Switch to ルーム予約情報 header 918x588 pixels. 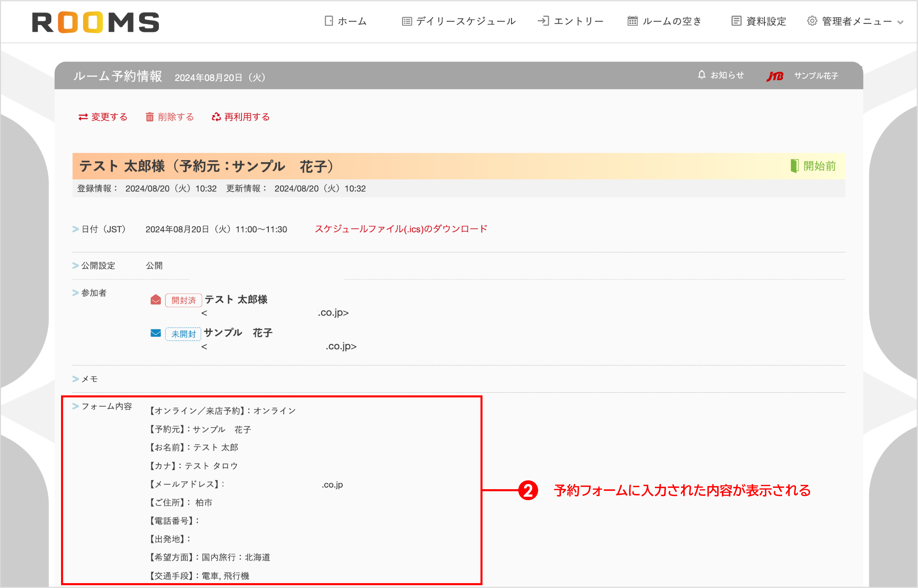(x=117, y=76)
